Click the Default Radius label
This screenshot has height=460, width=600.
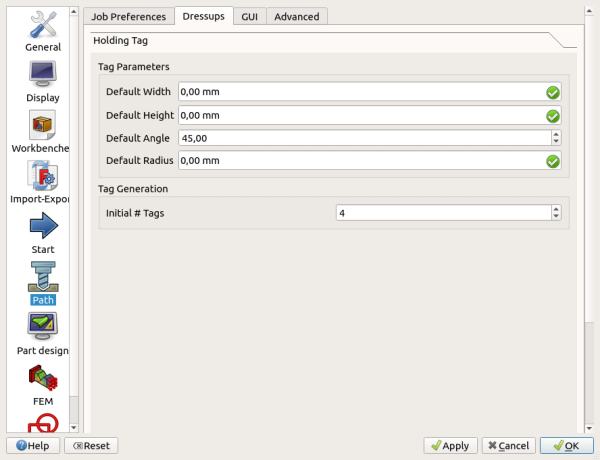tap(140, 161)
